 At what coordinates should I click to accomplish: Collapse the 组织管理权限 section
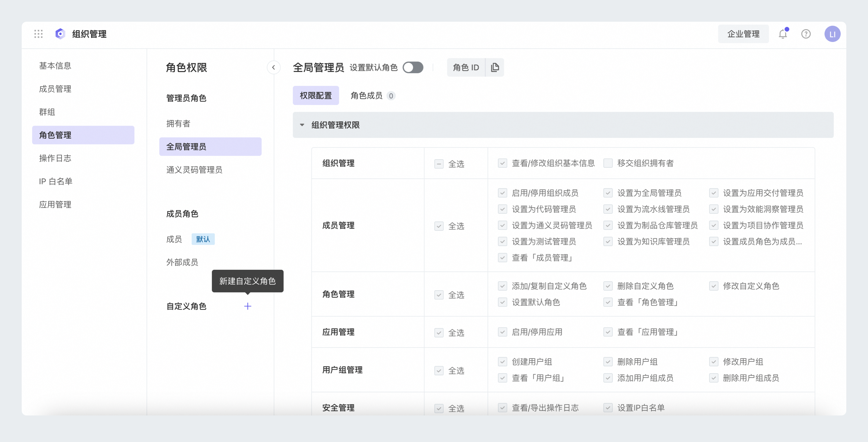(x=302, y=125)
